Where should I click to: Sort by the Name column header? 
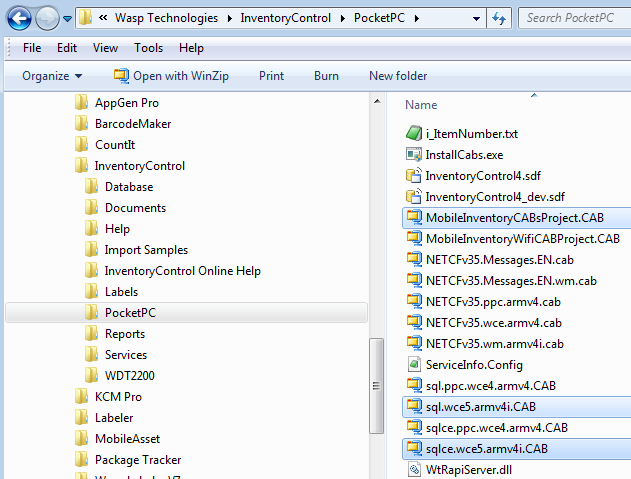pos(421,105)
